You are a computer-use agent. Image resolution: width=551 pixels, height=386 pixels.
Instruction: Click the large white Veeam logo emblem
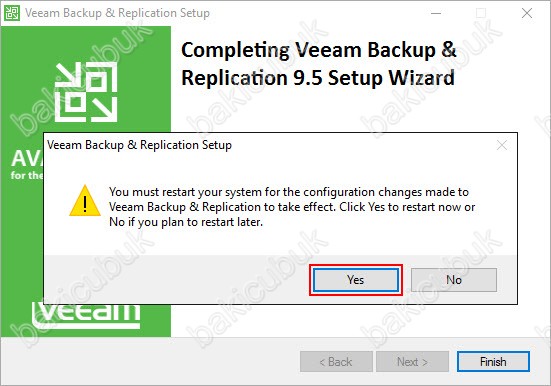86,92
